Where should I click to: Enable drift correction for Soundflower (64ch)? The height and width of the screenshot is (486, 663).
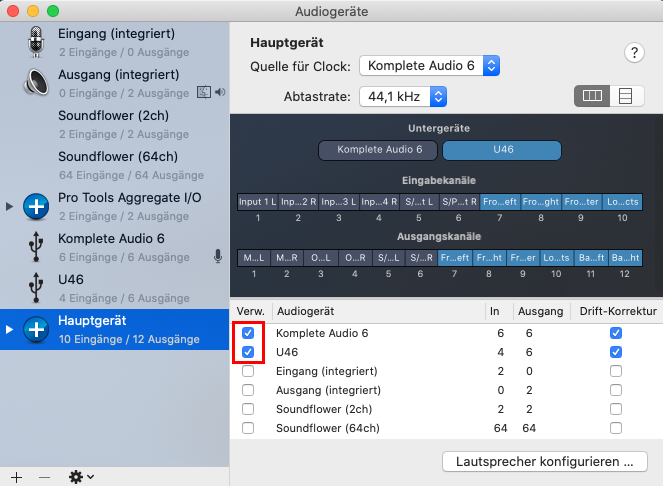(x=616, y=428)
